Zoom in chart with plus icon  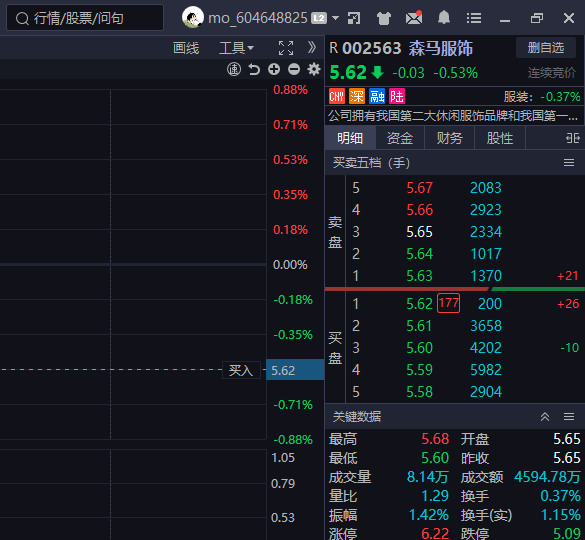click(x=274, y=69)
